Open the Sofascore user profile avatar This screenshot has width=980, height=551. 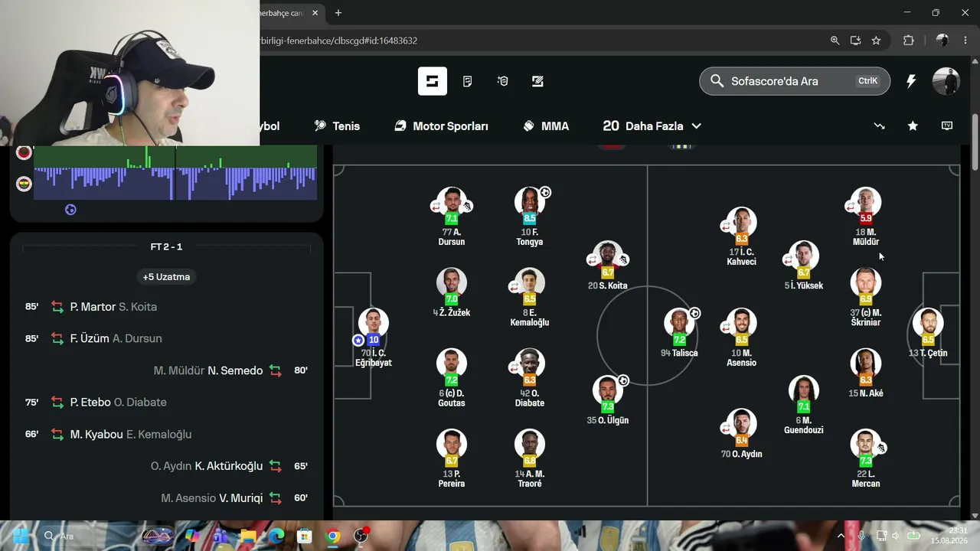coord(946,81)
